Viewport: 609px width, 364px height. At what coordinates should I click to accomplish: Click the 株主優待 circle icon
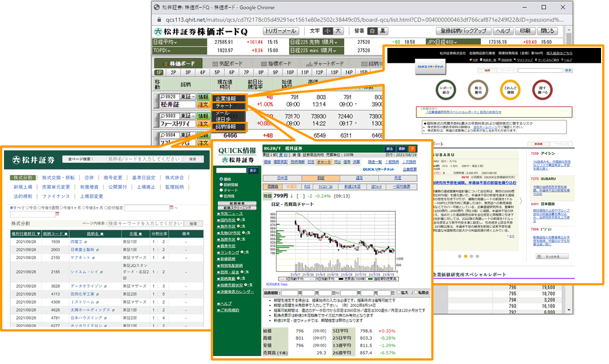click(478, 90)
